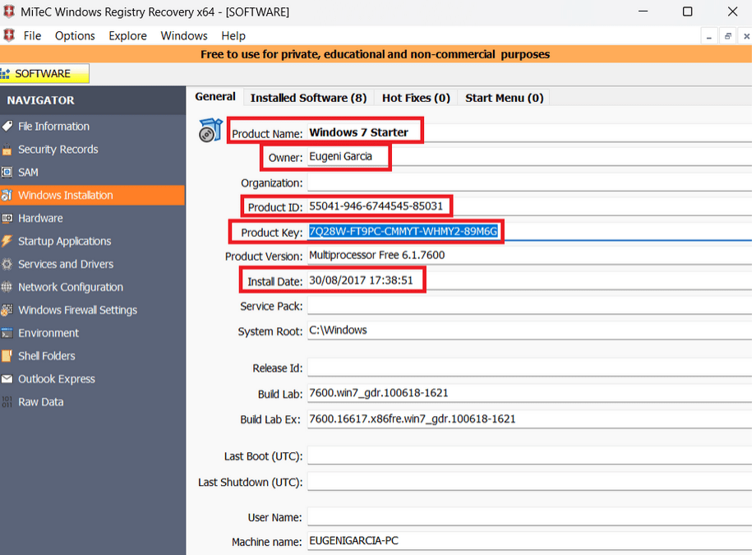Click the Build Lab field
Screen dimensions: 756x555
[x=529, y=393]
